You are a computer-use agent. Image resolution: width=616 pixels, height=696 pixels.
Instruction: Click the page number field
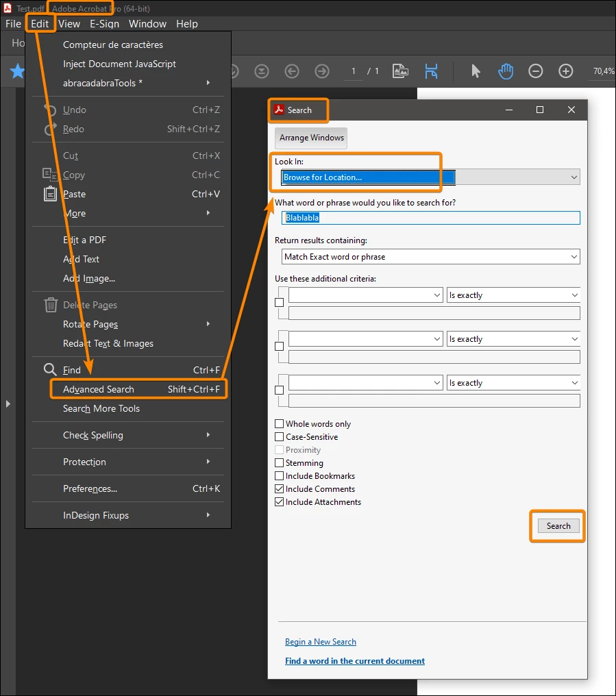[x=354, y=71]
